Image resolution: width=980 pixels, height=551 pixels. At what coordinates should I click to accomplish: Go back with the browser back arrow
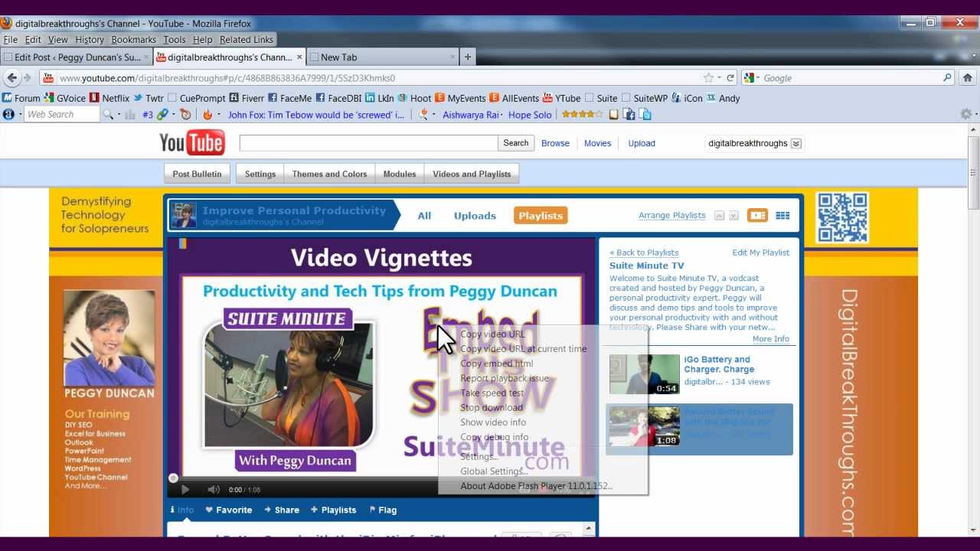coord(11,77)
